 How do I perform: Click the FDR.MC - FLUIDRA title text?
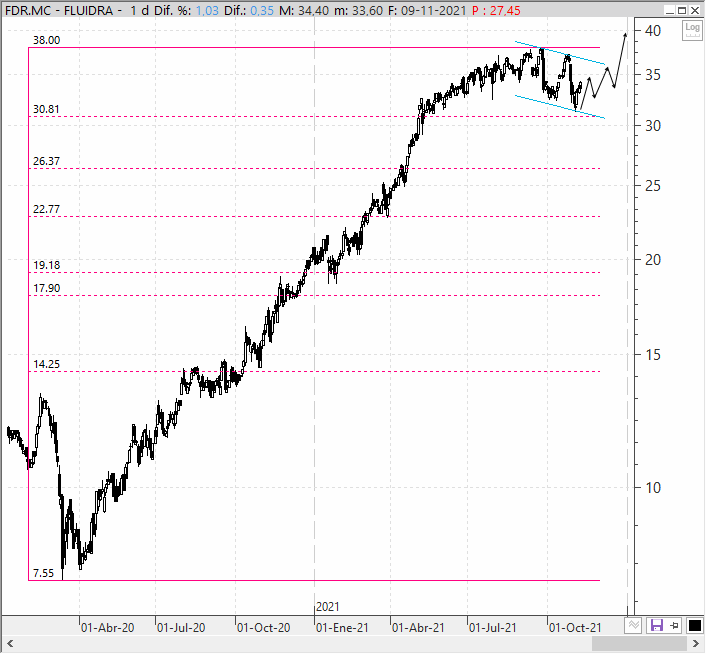tap(59, 10)
